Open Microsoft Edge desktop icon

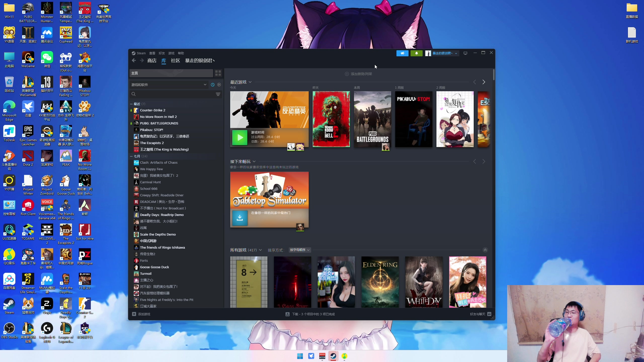click(9, 111)
